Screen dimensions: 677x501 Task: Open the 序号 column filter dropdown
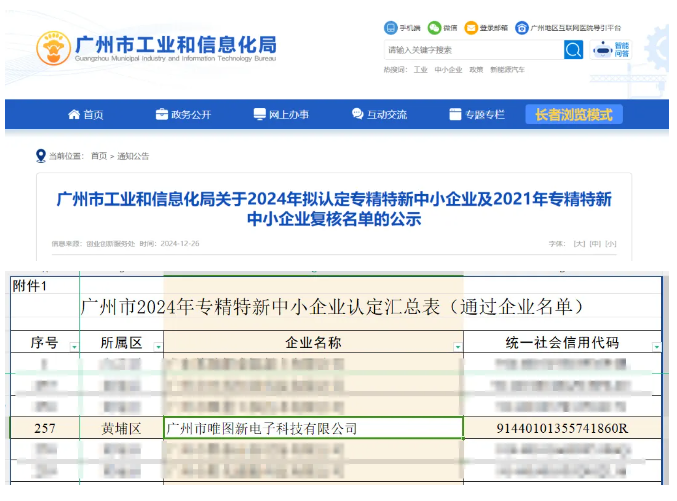73,347
